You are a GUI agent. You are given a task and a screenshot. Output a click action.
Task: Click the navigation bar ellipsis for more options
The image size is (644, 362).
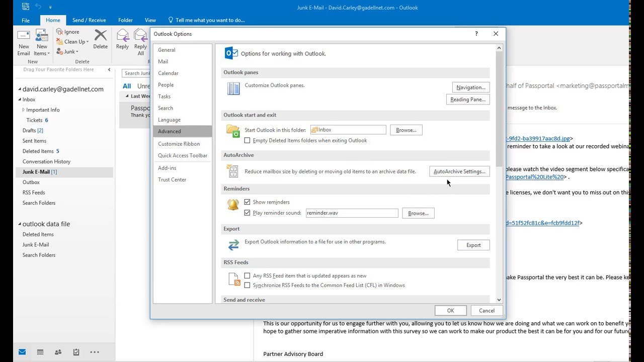click(x=95, y=352)
